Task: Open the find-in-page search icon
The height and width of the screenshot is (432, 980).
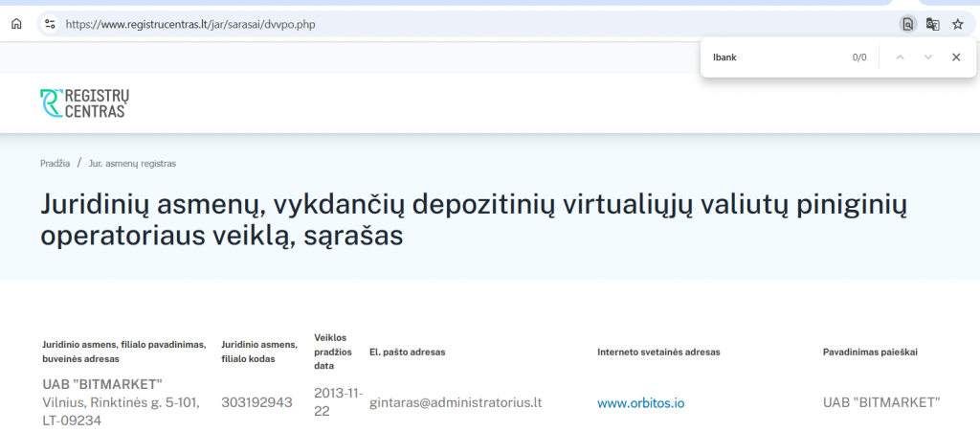Action: (x=907, y=24)
